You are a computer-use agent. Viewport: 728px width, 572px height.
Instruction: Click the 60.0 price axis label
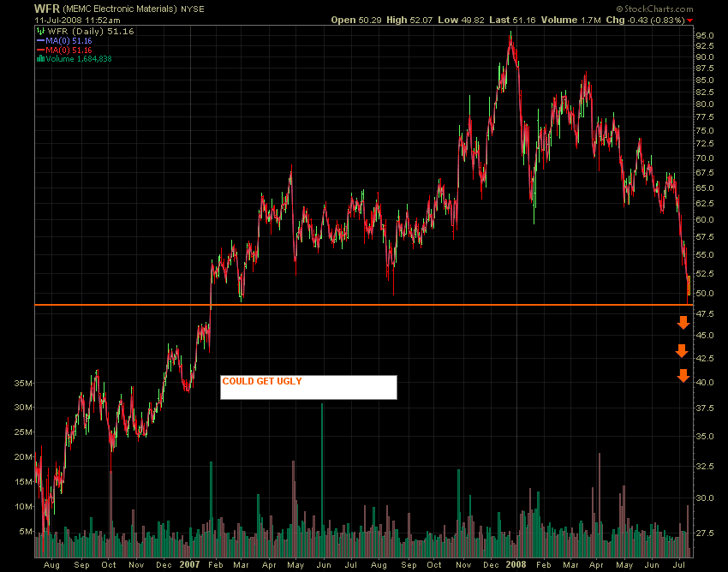point(704,219)
